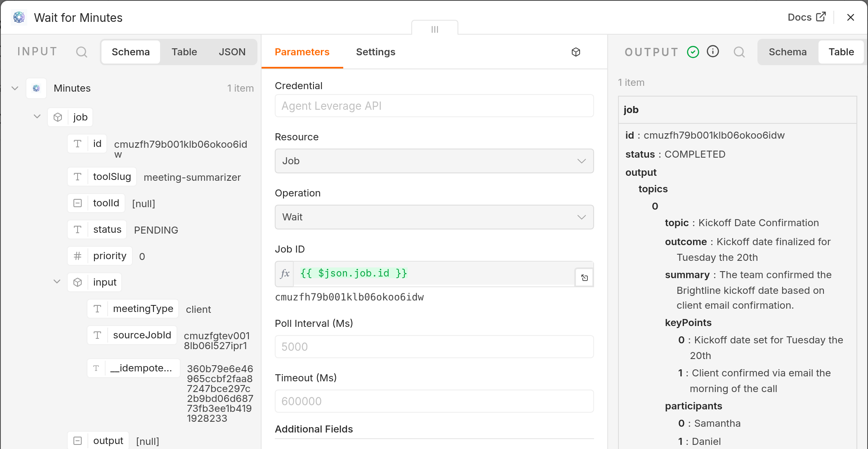Click the cube icon beside Settings tab
Image resolution: width=868 pixels, height=449 pixels.
[x=576, y=52]
